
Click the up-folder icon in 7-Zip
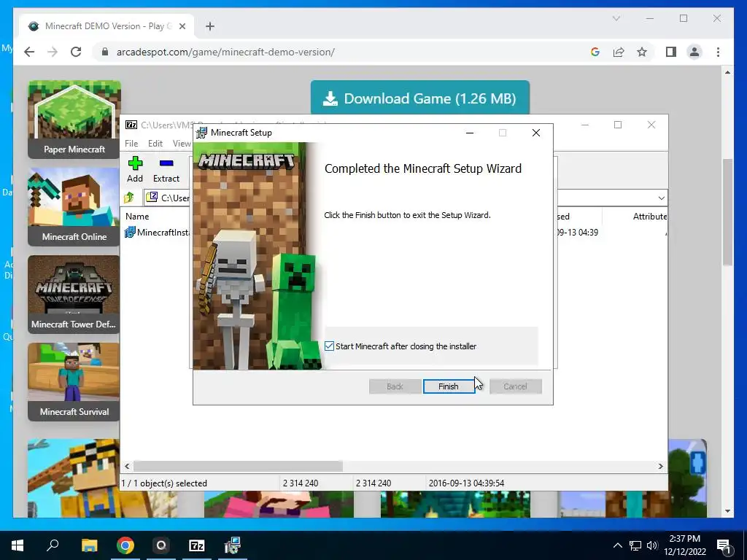coord(128,198)
